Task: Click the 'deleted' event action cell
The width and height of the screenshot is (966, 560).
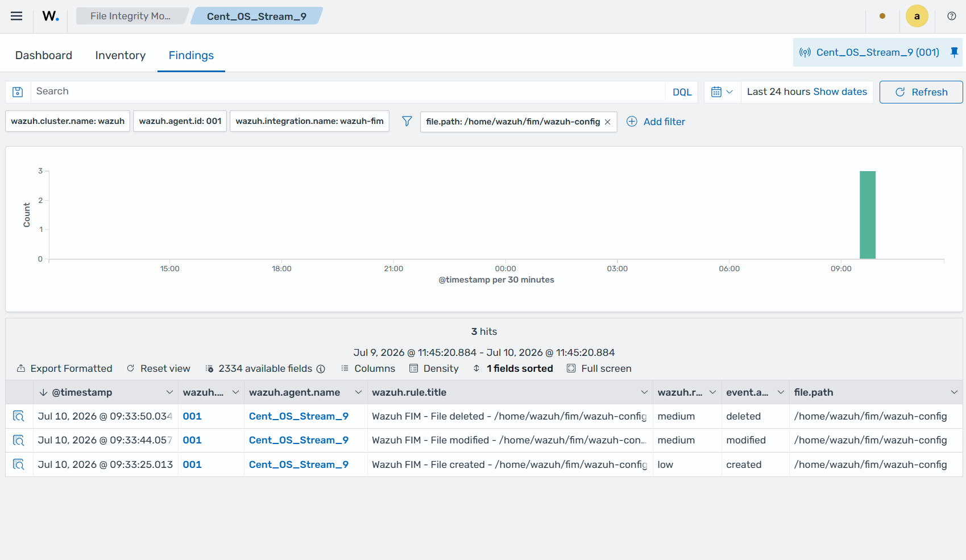Action: pos(755,416)
